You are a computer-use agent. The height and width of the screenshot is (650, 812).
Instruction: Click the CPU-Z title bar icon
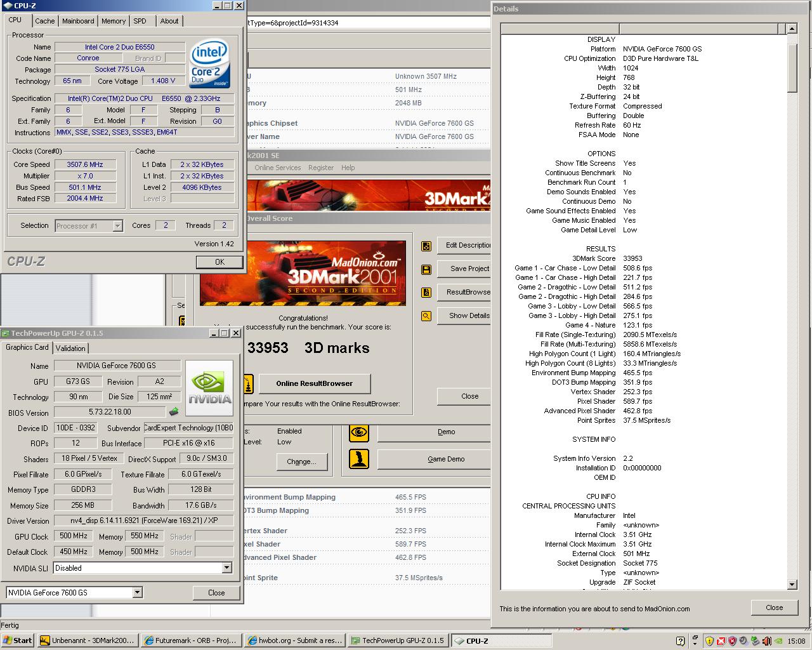coord(6,6)
